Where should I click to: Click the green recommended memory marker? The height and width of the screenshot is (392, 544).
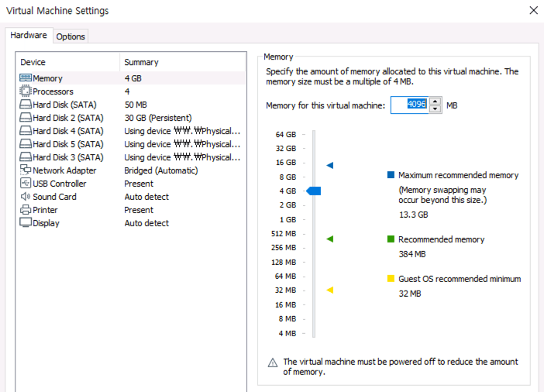point(329,239)
